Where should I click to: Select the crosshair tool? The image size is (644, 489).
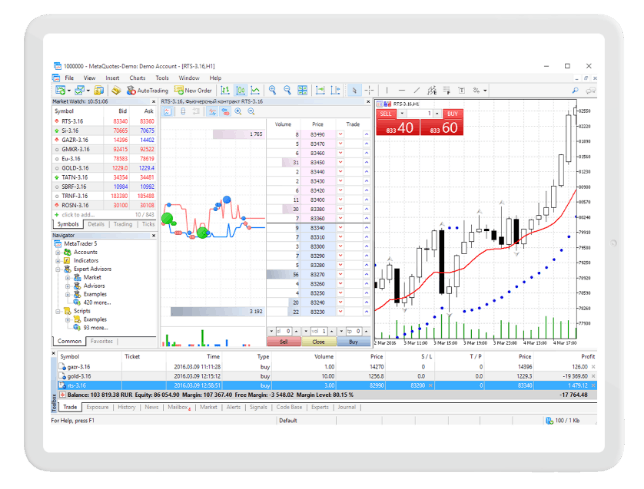point(369,90)
